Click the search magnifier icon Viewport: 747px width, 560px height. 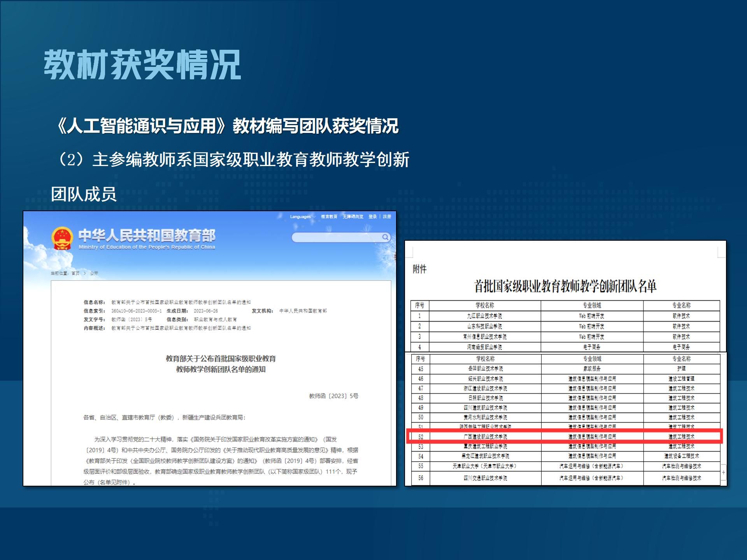tap(385, 237)
